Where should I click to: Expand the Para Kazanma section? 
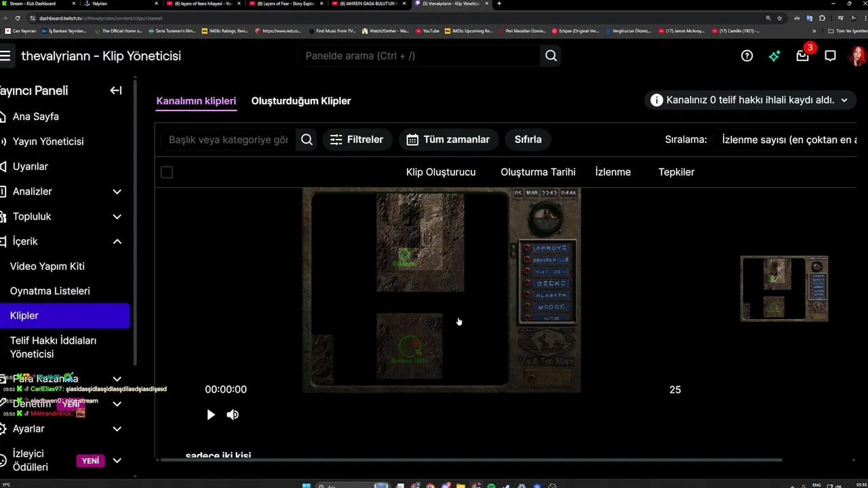pos(117,379)
